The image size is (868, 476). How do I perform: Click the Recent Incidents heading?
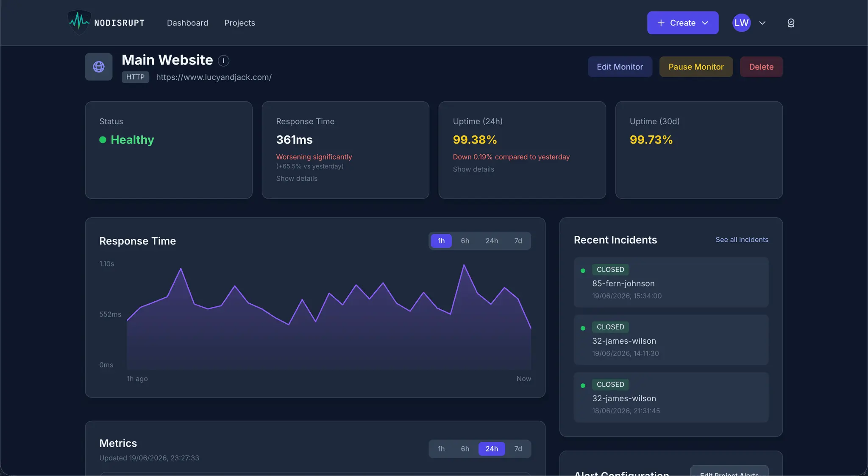coord(615,240)
